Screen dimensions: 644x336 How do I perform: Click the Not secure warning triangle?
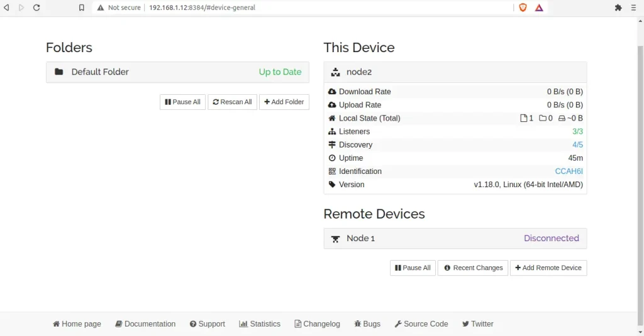tap(101, 8)
